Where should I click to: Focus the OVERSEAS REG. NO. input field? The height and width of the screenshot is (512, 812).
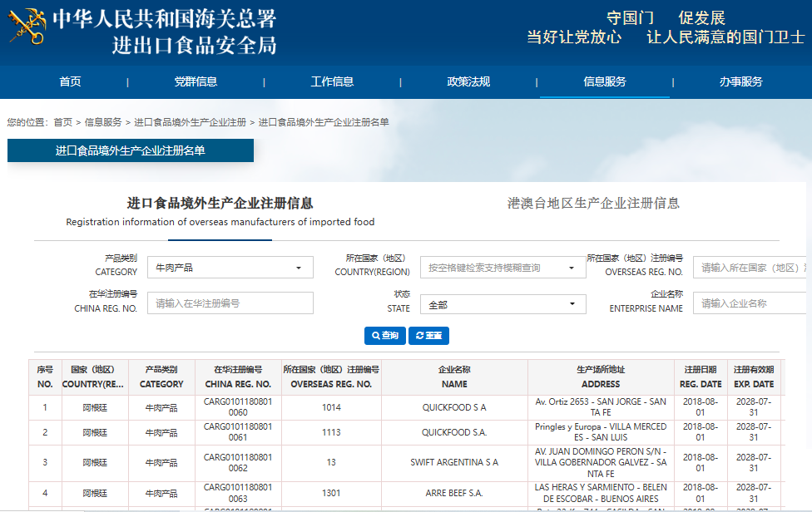coord(751,268)
